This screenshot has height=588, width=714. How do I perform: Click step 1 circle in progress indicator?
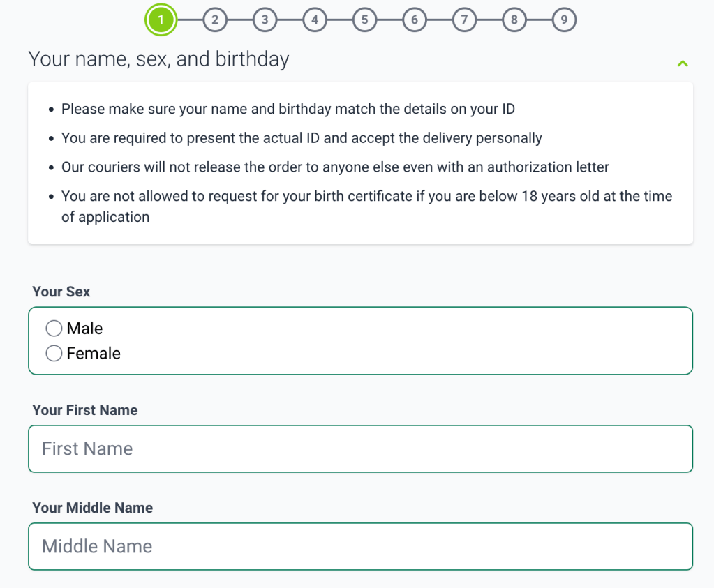click(x=161, y=20)
